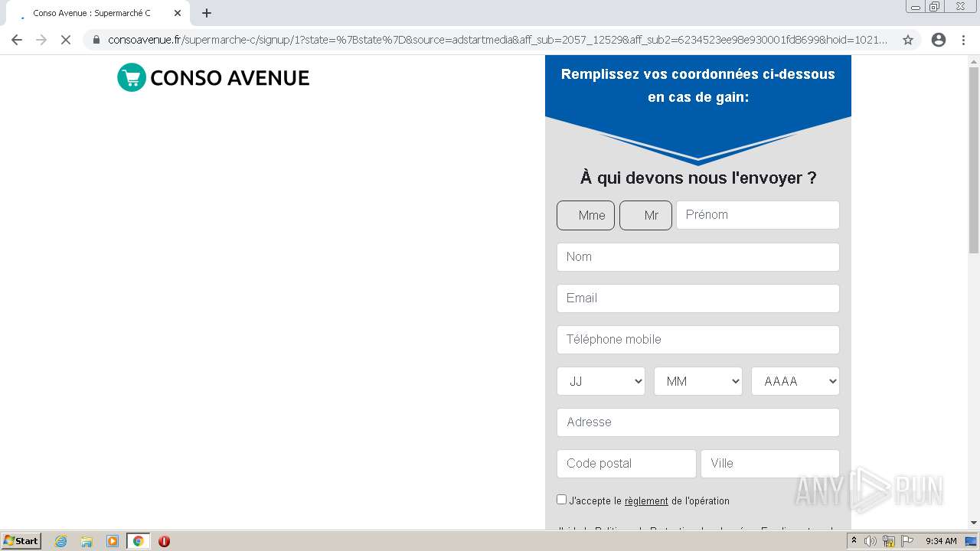The width and height of the screenshot is (980, 551).
Task: Click the red Opera taskbar icon
Action: click(x=164, y=541)
